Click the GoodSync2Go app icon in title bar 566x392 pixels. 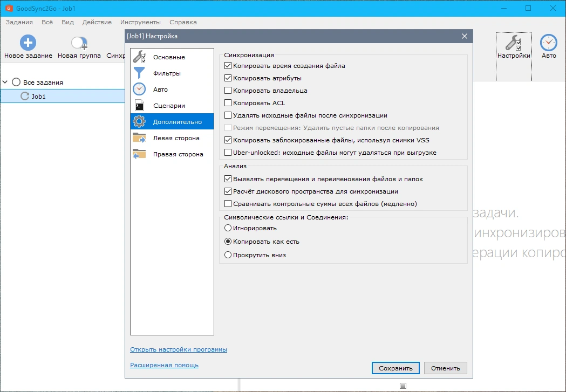click(x=9, y=8)
